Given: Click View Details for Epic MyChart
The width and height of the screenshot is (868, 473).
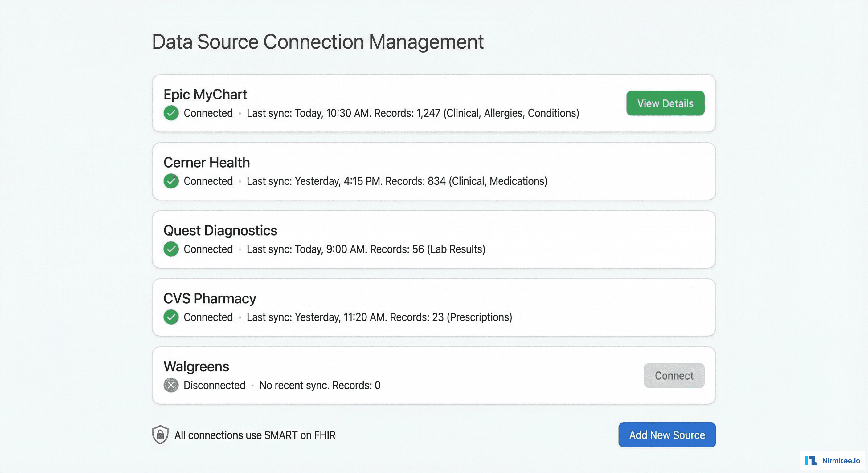Looking at the screenshot, I should pos(665,103).
